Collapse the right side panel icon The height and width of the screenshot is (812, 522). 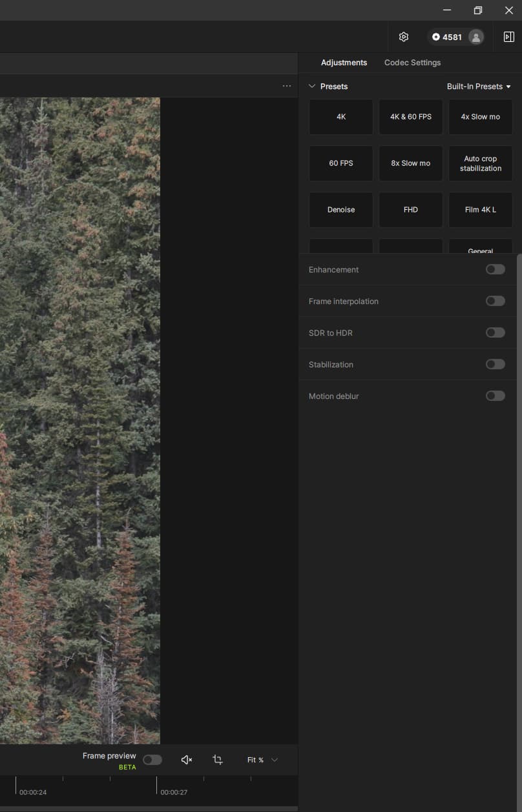508,37
